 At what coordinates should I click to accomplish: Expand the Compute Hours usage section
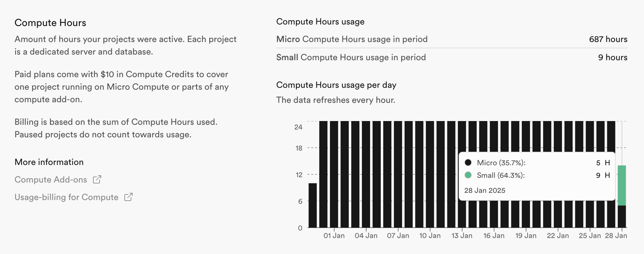(320, 22)
